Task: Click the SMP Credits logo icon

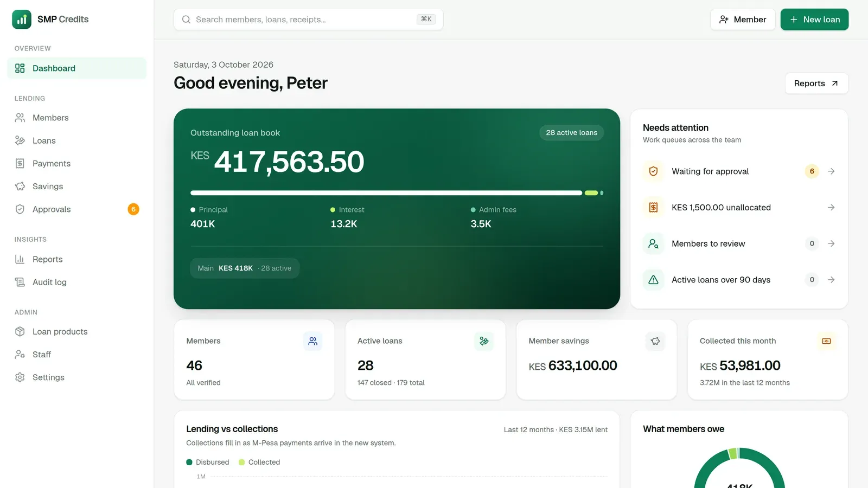Action: click(x=22, y=20)
